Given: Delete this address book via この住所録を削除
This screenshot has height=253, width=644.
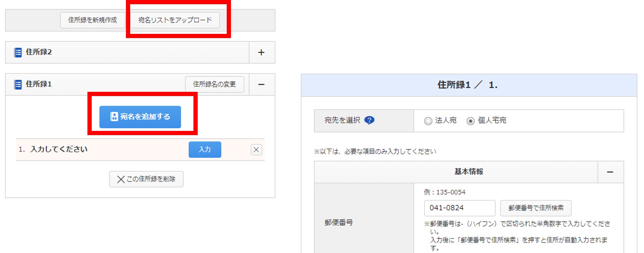Looking at the screenshot, I should tap(146, 179).
